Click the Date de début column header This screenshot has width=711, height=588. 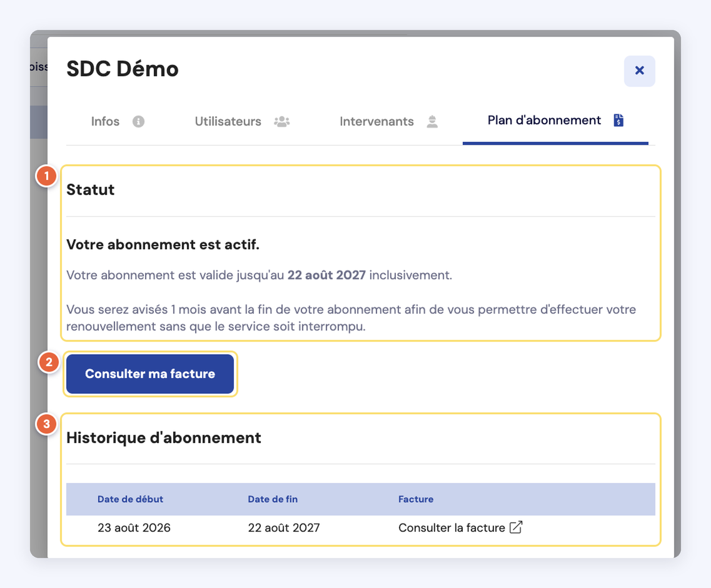coord(130,499)
